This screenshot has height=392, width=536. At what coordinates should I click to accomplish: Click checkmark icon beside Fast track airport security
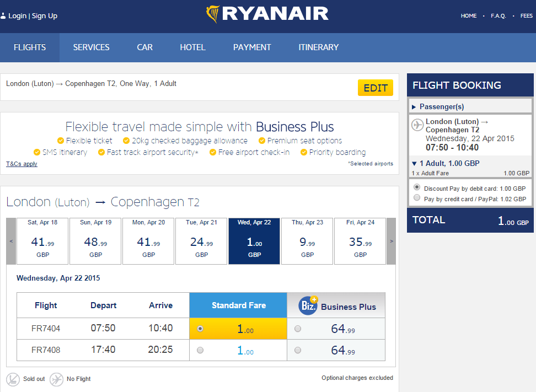(x=101, y=152)
